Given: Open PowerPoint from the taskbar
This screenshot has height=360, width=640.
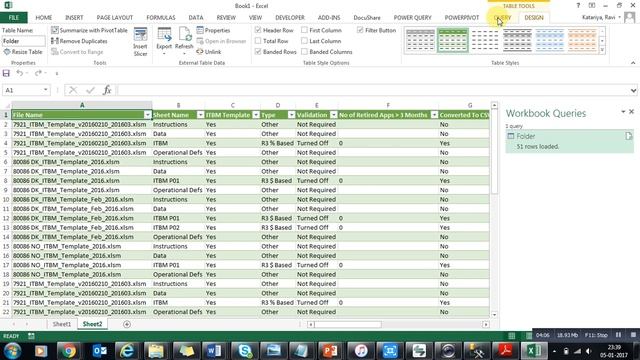Looking at the screenshot, I should point(329,351).
